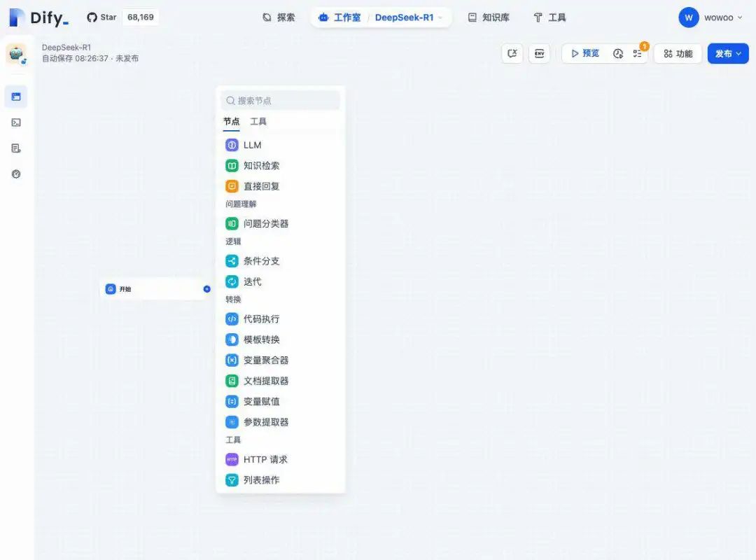Click the Dify logo

click(38, 17)
